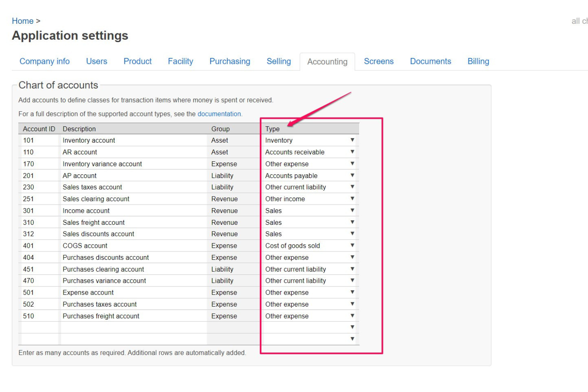
Task: Expand Type dropdown for AR account
Action: 310,152
